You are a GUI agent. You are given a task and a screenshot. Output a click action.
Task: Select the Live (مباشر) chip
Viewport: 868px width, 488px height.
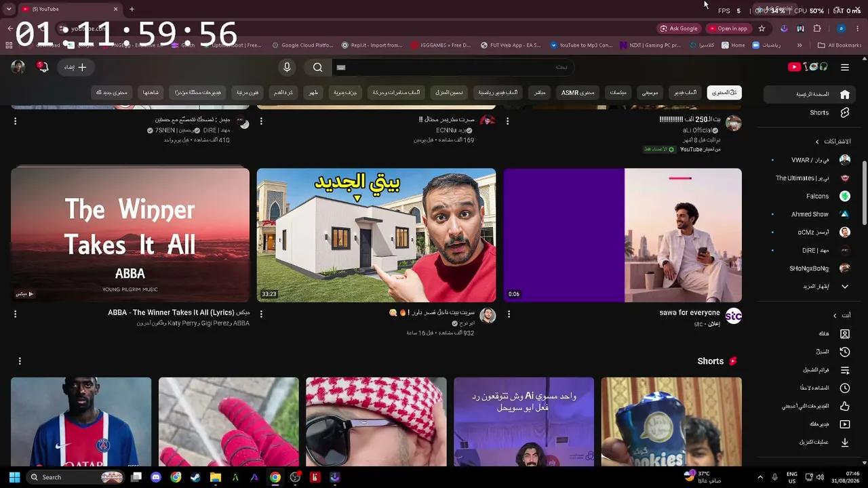point(540,92)
